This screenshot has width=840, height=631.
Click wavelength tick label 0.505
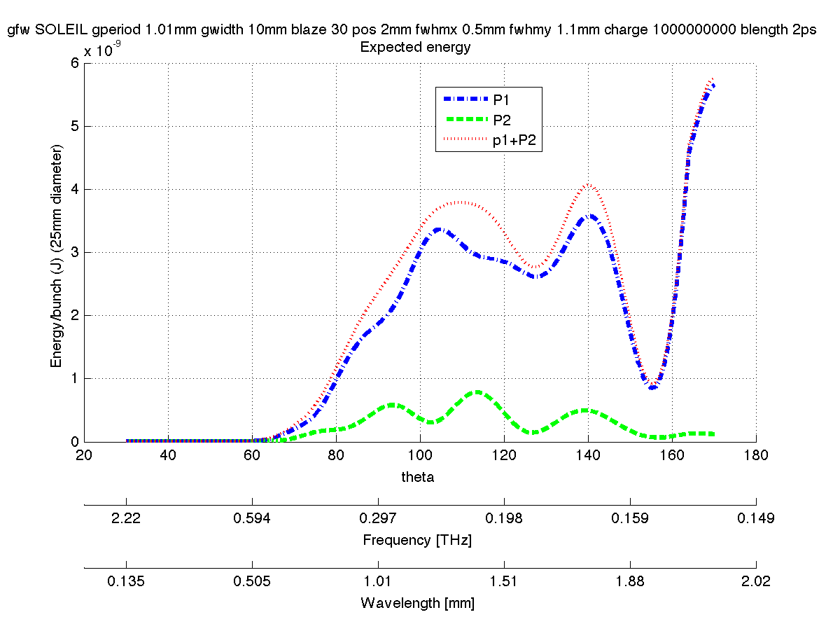tap(252, 581)
